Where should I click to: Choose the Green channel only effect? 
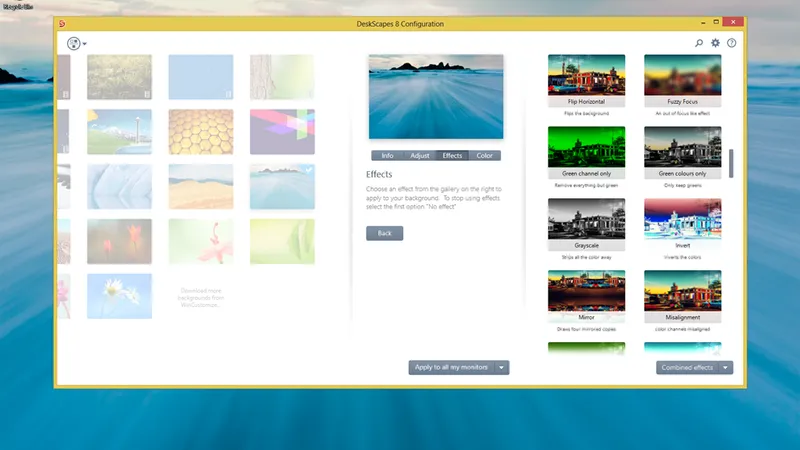(586, 147)
